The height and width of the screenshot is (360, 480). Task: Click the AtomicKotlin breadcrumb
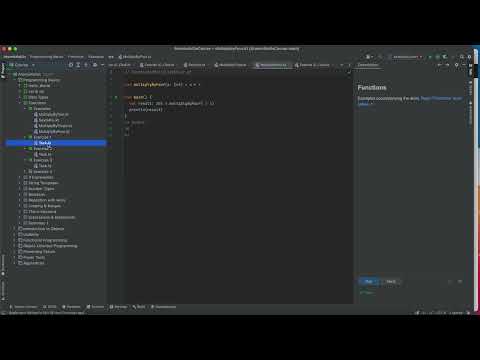coord(15,57)
